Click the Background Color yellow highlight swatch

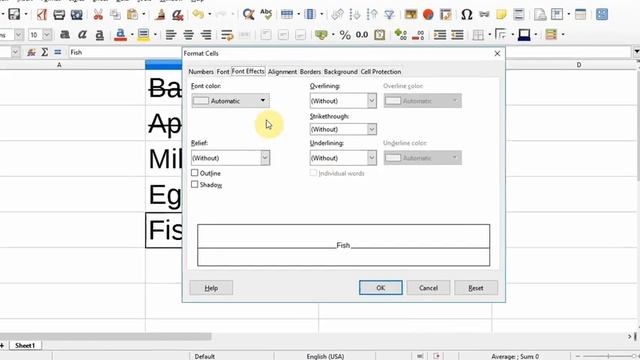[x=143, y=35]
